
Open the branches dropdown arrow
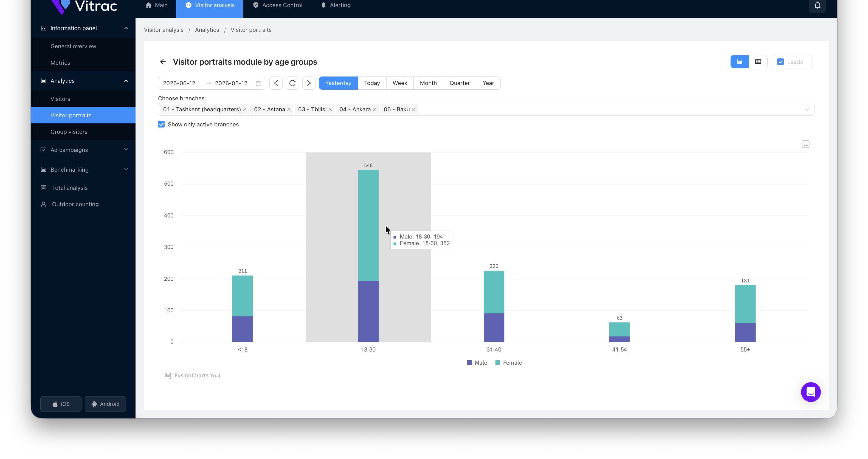tap(807, 109)
